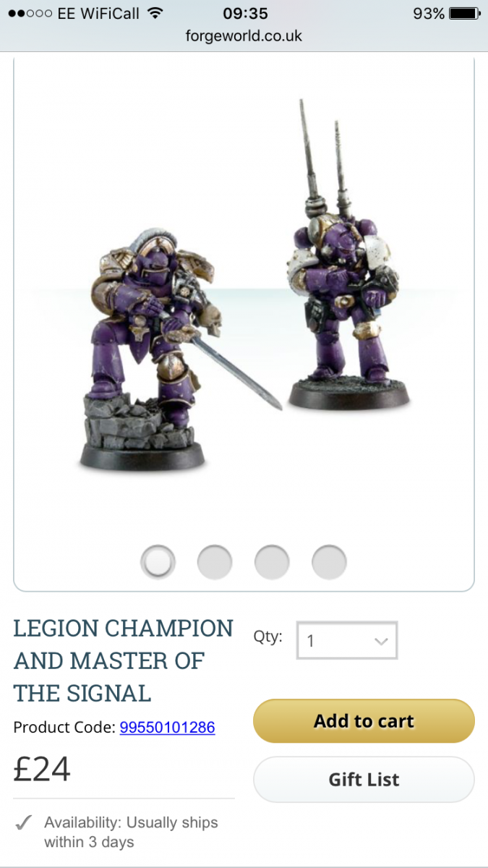The height and width of the screenshot is (868, 488).
Task: Tap the WiFi signal icon in status bar
Action: 154,13
